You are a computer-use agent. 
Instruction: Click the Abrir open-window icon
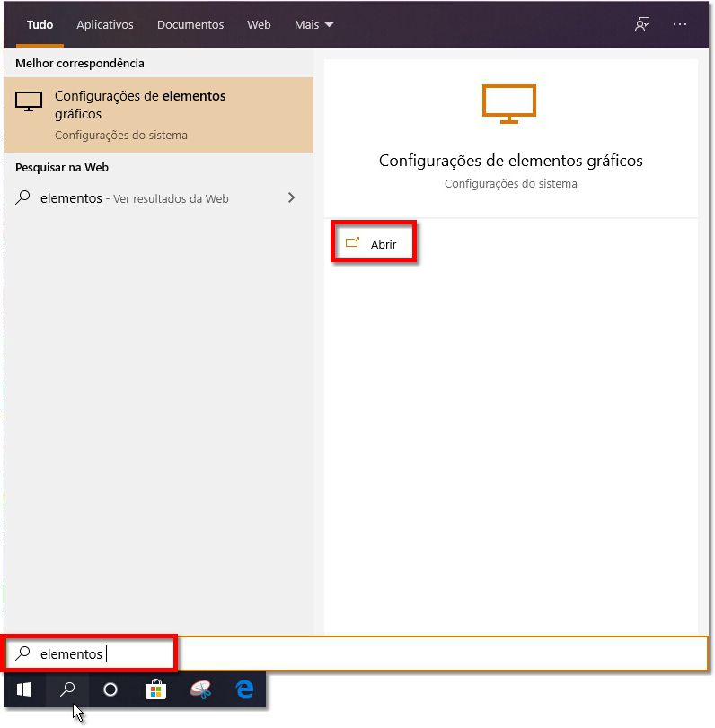coord(353,242)
